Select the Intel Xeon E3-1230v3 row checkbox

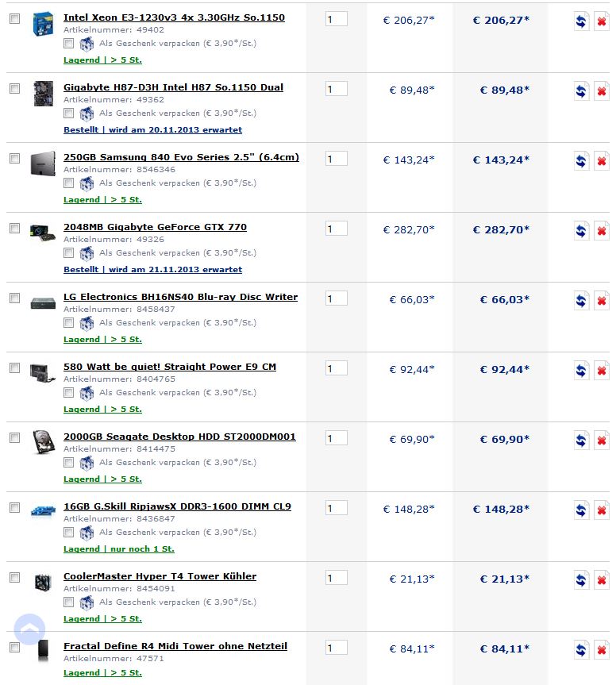tap(14, 19)
